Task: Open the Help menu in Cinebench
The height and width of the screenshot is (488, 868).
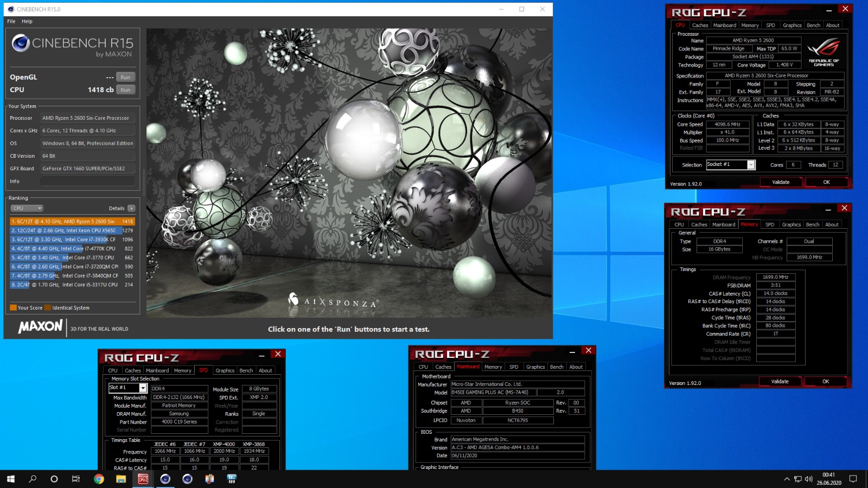Action: [27, 21]
